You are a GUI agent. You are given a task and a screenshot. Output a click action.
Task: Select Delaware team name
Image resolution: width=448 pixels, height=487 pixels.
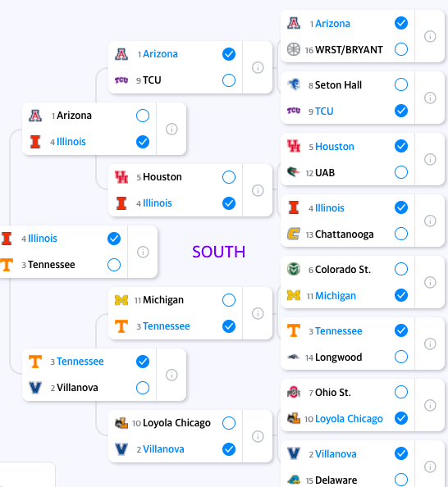pos(336,480)
